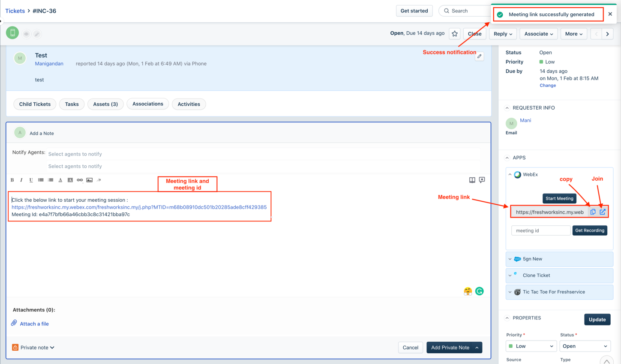Collapse the APPS section

[x=507, y=158]
